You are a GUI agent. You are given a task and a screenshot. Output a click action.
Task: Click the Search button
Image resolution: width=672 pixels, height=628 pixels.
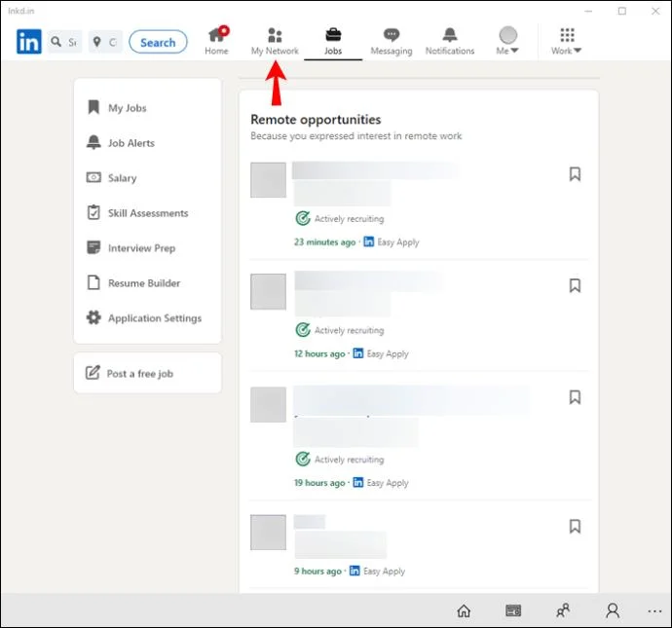coord(158,42)
